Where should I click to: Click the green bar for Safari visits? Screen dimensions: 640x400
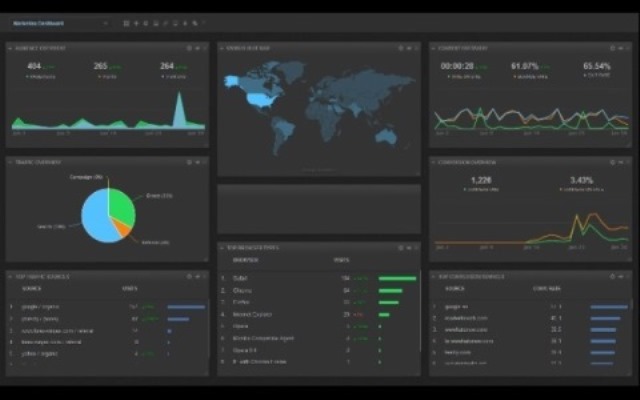coord(398,278)
